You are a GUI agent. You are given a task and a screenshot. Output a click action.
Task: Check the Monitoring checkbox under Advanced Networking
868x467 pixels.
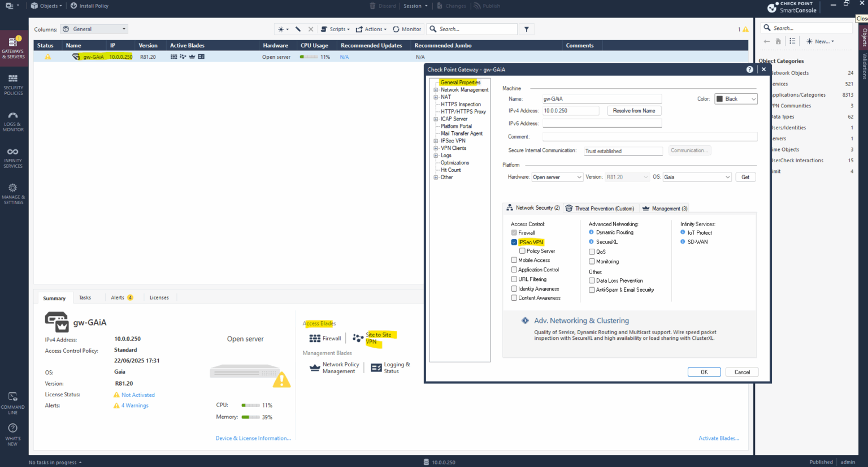point(592,261)
